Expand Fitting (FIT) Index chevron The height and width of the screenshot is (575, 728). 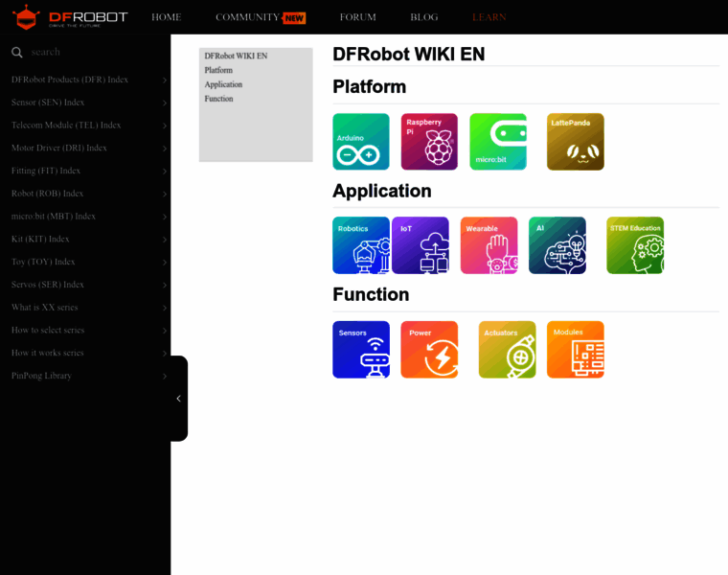tap(165, 171)
